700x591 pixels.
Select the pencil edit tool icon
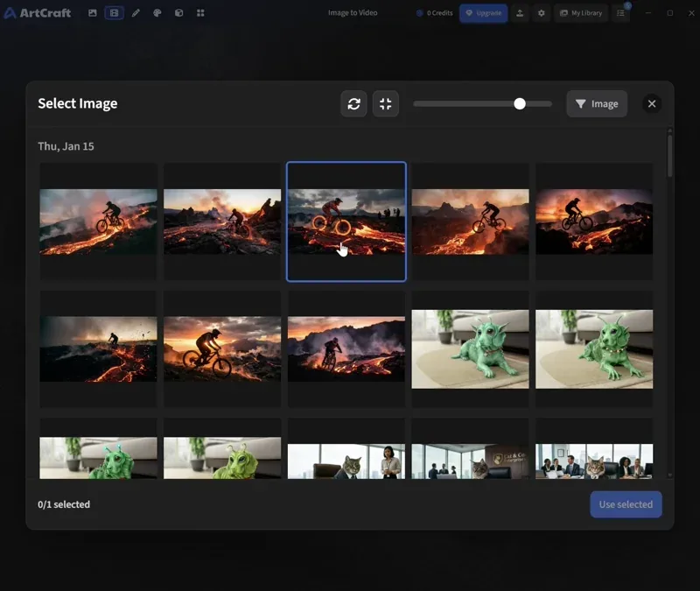click(x=136, y=13)
